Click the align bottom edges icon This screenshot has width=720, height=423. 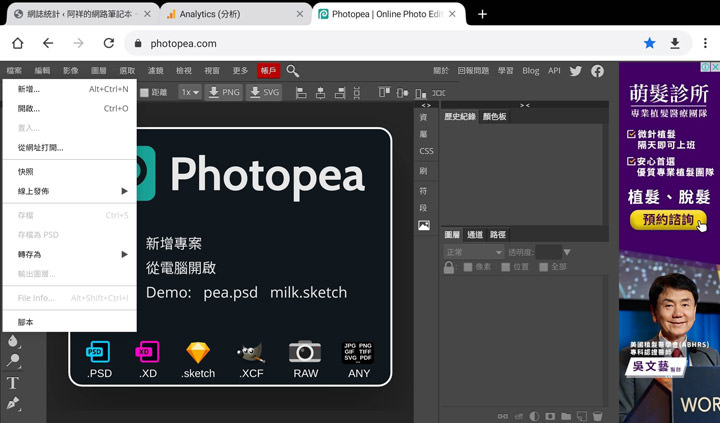click(x=421, y=93)
